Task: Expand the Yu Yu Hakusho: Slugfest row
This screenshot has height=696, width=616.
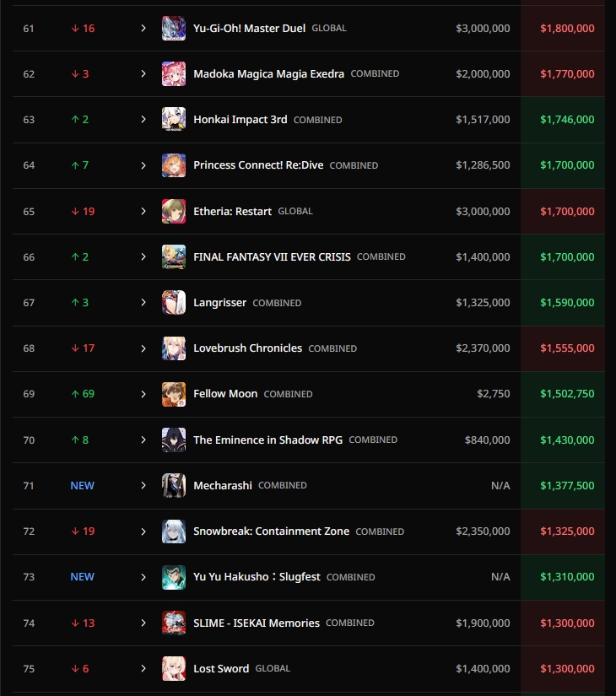Action: pos(143,577)
